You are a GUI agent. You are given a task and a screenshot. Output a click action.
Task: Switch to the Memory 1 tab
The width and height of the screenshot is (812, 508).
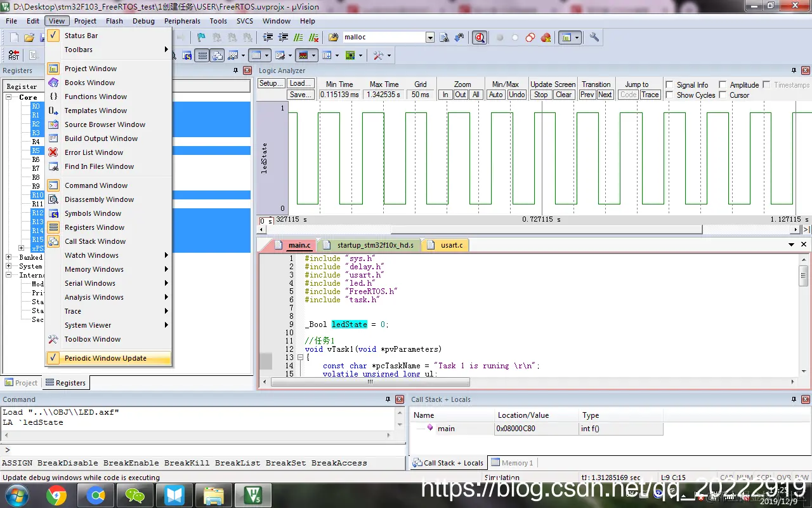(x=513, y=463)
